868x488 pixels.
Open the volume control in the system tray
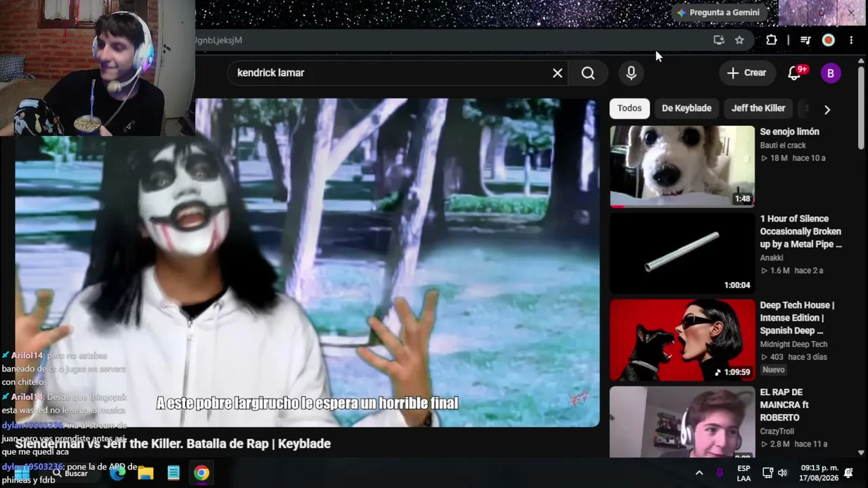click(x=783, y=473)
